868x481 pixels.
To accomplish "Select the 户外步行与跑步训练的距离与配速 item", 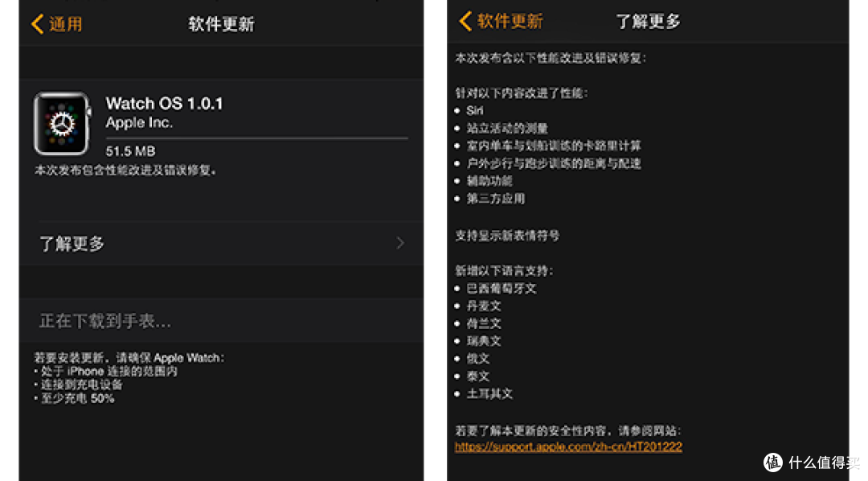I will click(x=554, y=163).
